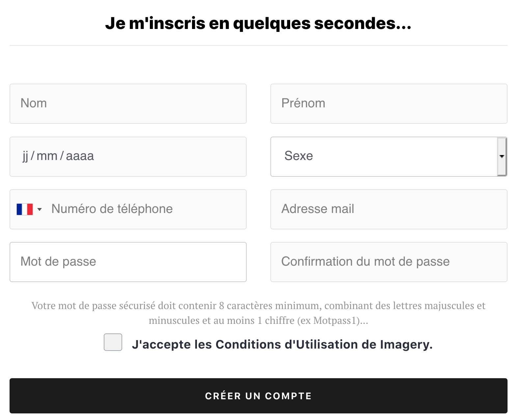Select the day 'jj' date segment
Viewport: 523px width, 420px height.
pyautogui.click(x=25, y=156)
